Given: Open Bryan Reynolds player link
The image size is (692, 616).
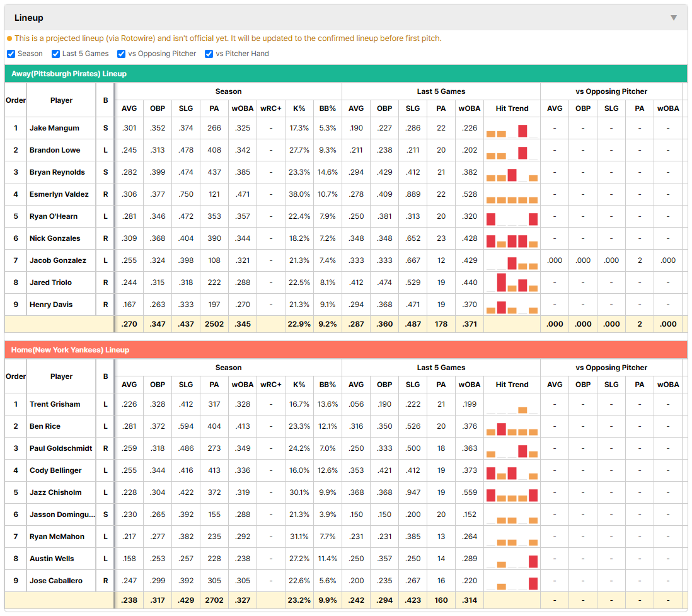Looking at the screenshot, I should point(57,172).
